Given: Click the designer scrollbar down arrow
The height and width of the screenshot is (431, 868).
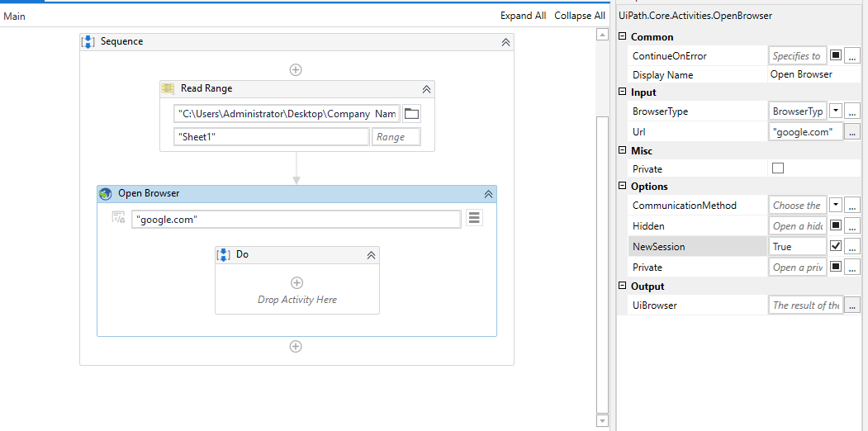Looking at the screenshot, I should tap(602, 421).
